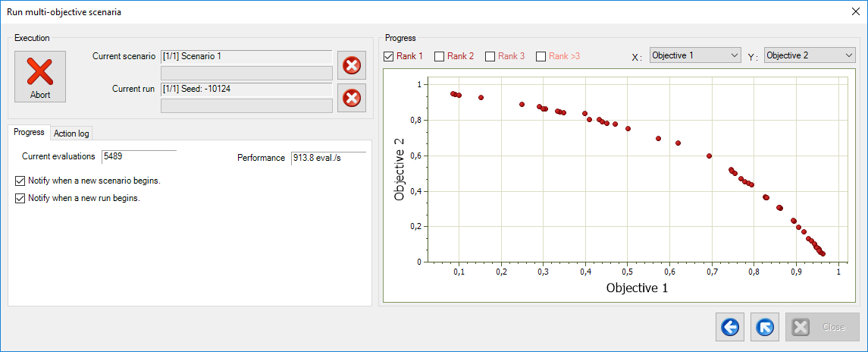Disable notify when new run begins
This screenshot has width=868, height=352.
pos(20,198)
